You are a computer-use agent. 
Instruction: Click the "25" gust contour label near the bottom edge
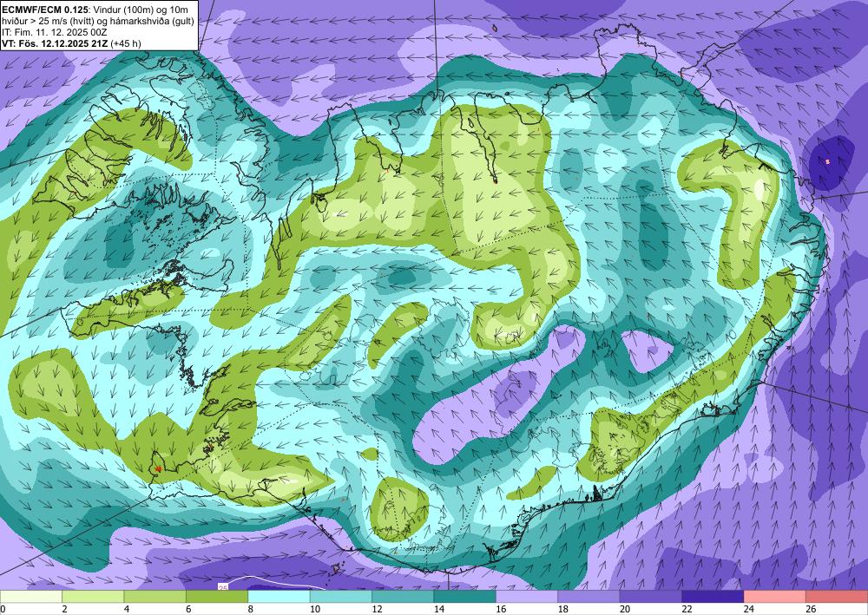[223, 587]
